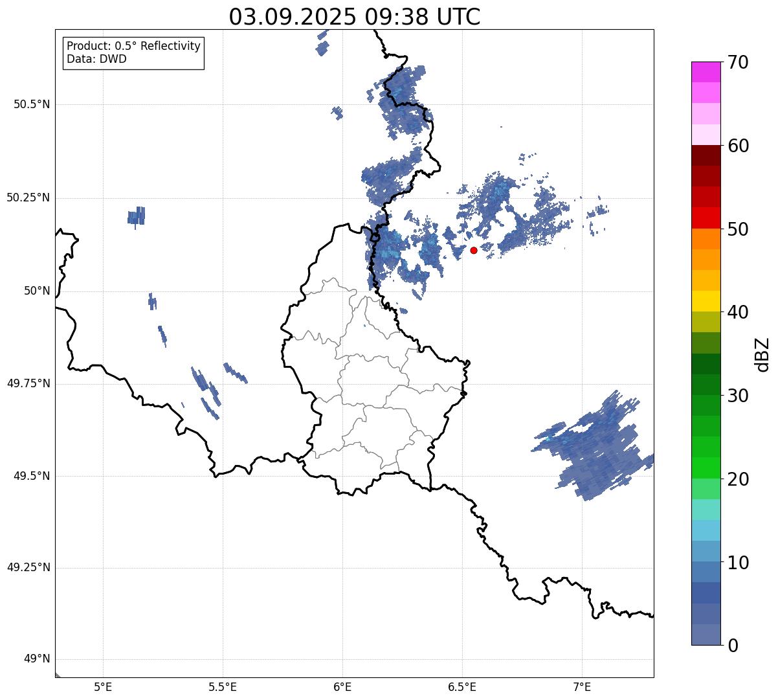Screen dimensions: 778x700
Task: Click the colorbar tick label 20
Action: tap(738, 479)
